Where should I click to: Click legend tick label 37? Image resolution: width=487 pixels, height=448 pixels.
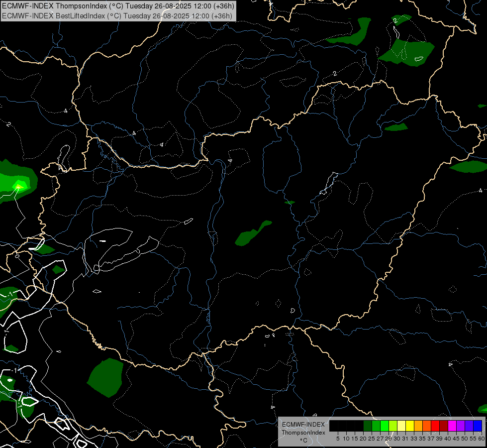[x=431, y=439]
